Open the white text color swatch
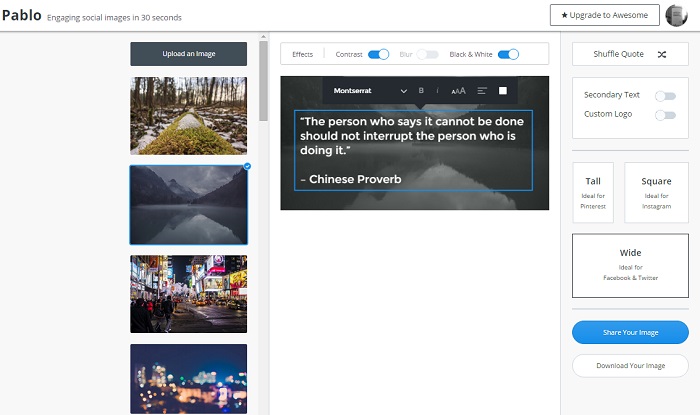Viewport: 700px width, 415px height. (x=503, y=91)
